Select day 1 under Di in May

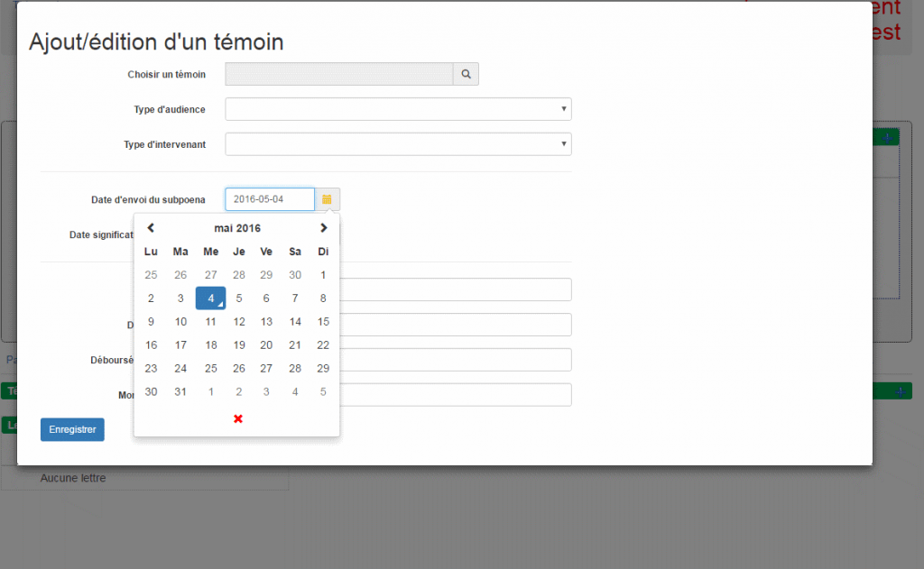tap(323, 275)
